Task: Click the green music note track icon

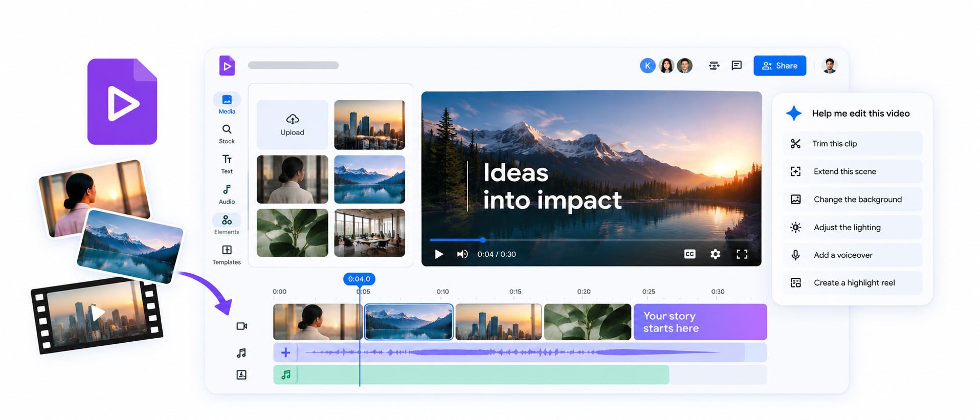Action: [285, 375]
